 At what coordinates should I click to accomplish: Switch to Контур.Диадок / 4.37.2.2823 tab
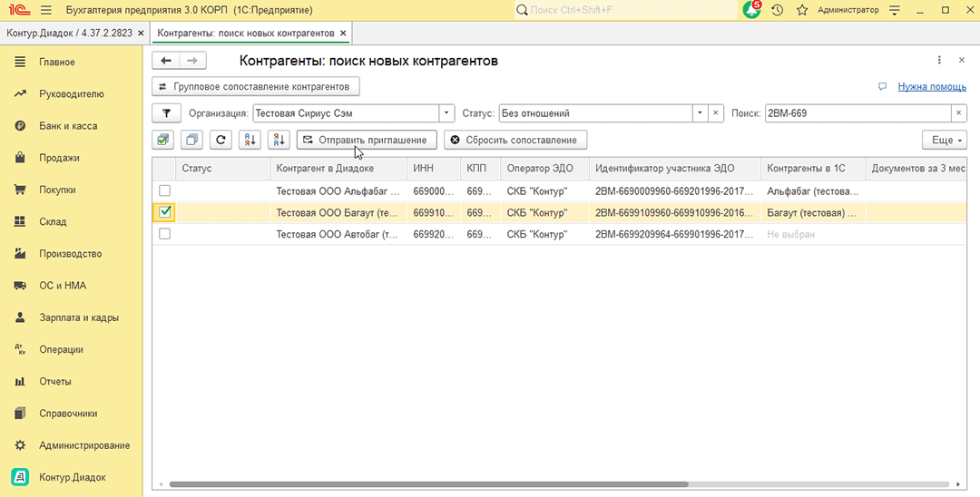pos(69,33)
